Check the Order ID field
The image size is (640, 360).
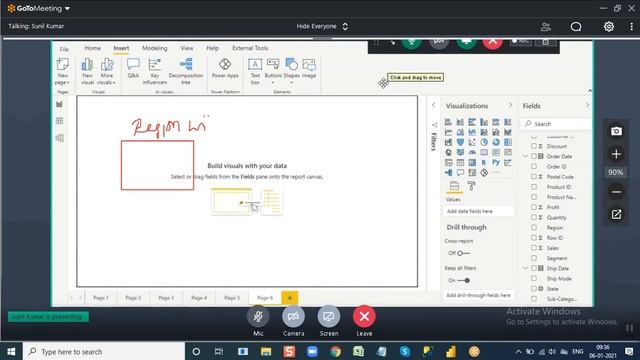(x=534, y=167)
